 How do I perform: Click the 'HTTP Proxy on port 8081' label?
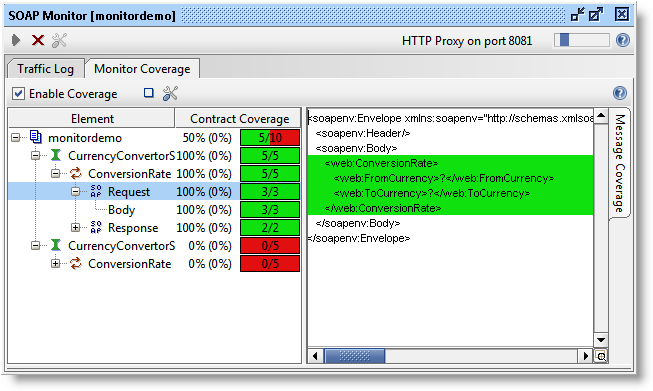pos(467,41)
